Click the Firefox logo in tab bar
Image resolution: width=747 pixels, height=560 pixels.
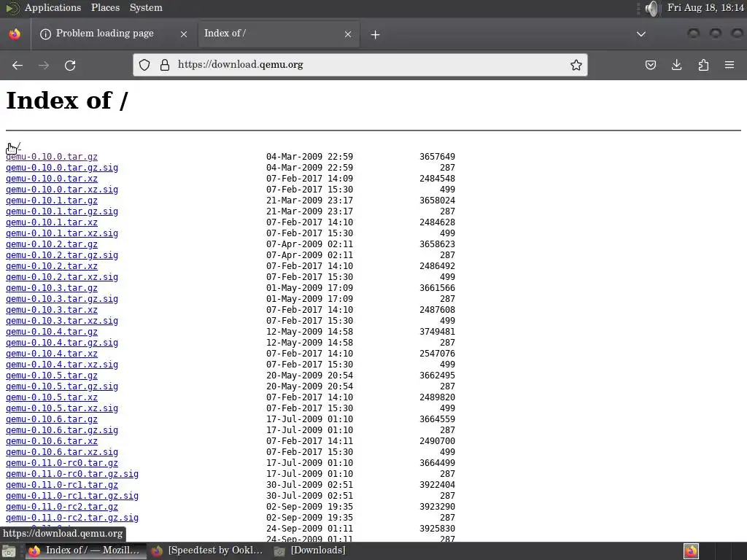[x=15, y=34]
